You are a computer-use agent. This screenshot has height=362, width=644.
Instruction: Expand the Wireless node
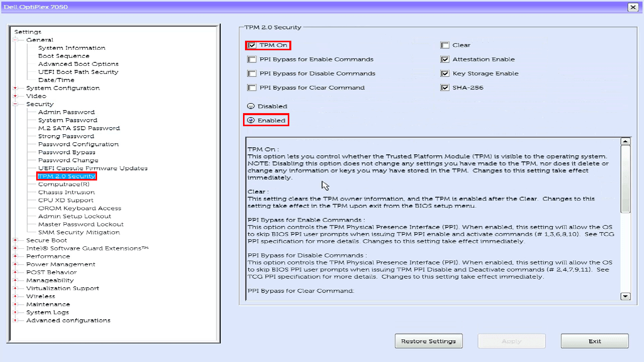(16, 297)
